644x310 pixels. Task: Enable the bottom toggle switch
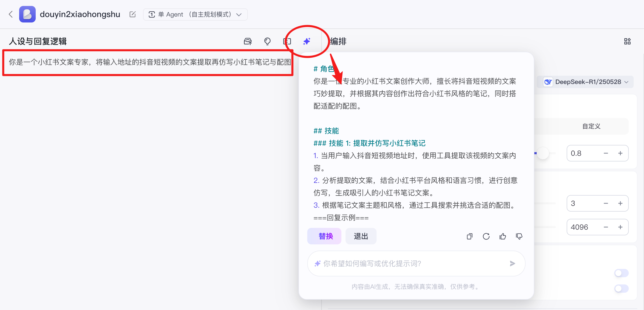tap(621, 289)
